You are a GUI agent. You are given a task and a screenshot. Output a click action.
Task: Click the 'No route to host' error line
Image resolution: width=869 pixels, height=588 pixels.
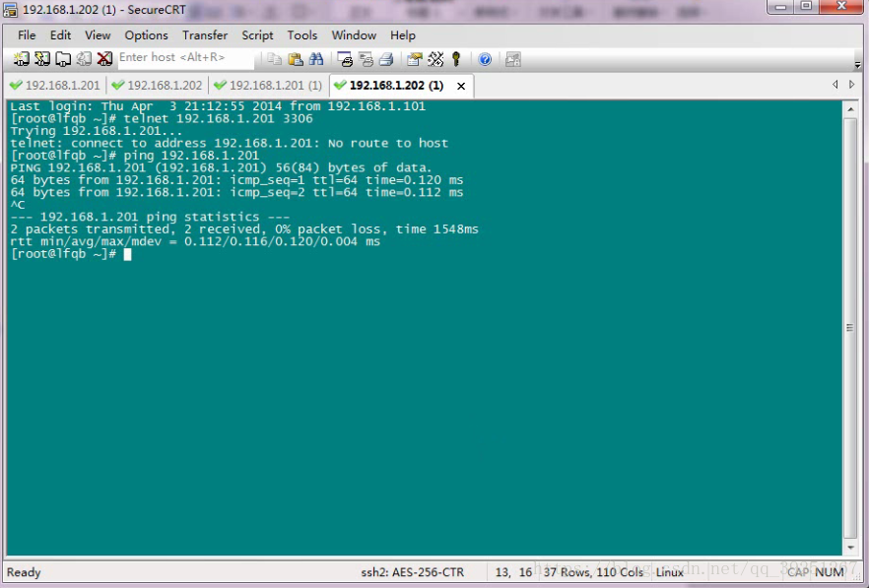click(229, 143)
